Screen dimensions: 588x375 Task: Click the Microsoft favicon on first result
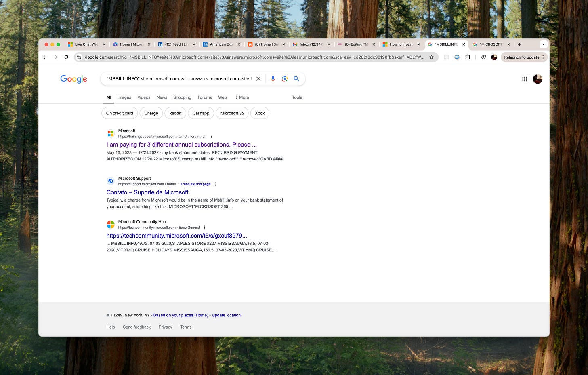pyautogui.click(x=110, y=134)
